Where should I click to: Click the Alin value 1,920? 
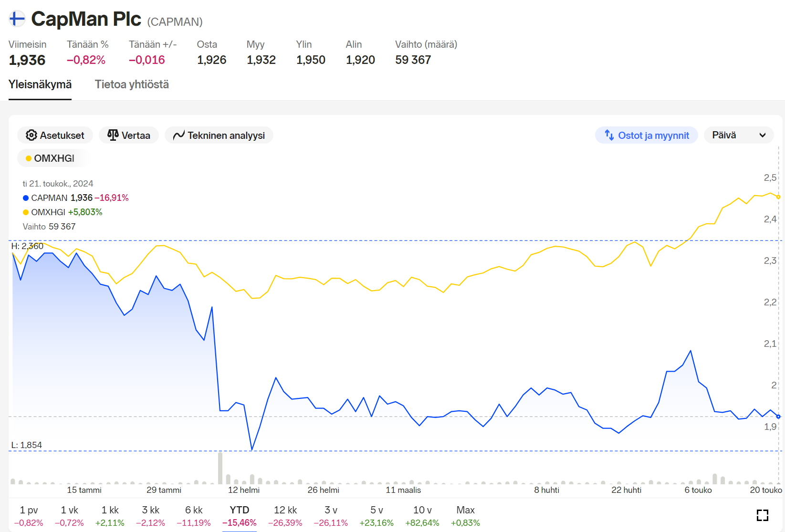pyautogui.click(x=361, y=60)
